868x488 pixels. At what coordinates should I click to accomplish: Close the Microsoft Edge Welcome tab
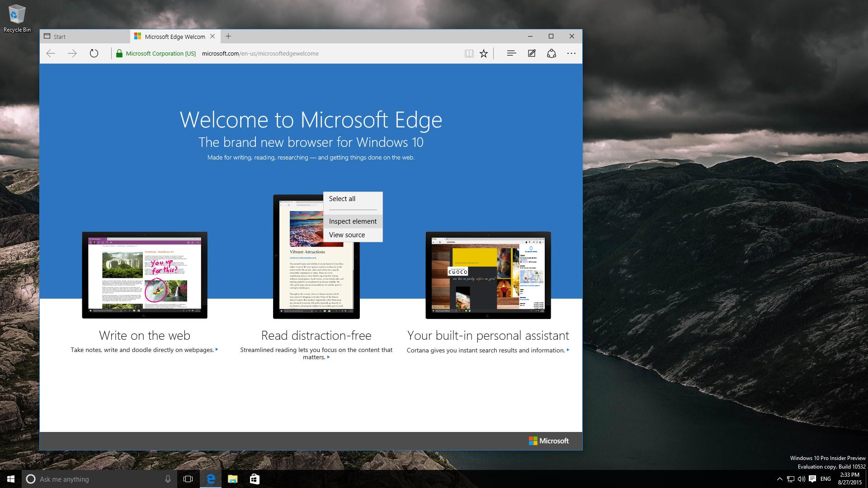point(212,36)
